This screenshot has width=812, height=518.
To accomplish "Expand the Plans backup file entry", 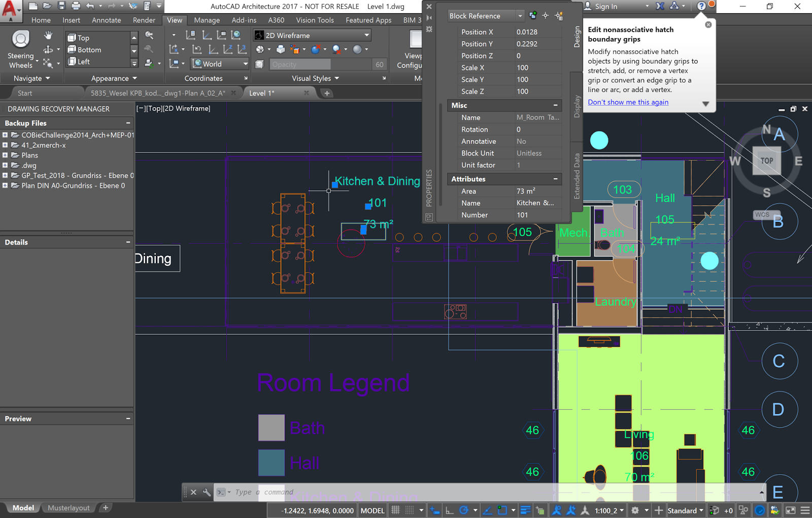I will click(6, 155).
